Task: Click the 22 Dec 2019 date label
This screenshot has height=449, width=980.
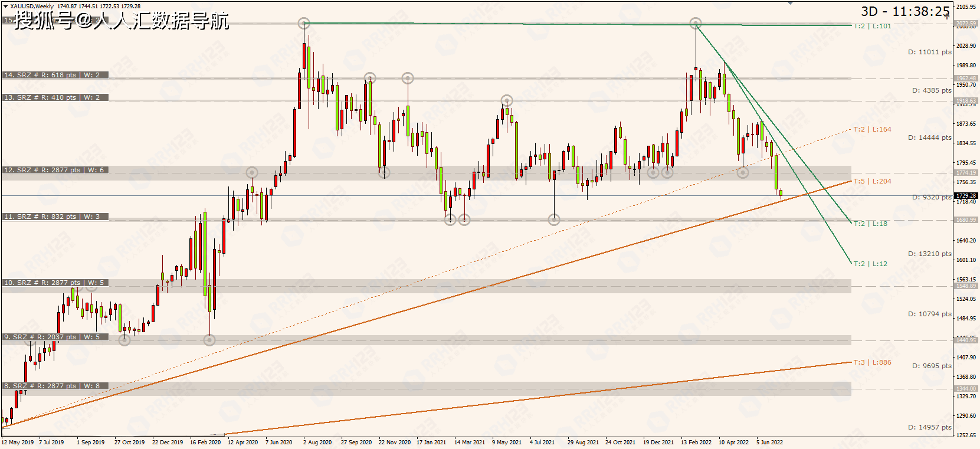Action: 168,443
